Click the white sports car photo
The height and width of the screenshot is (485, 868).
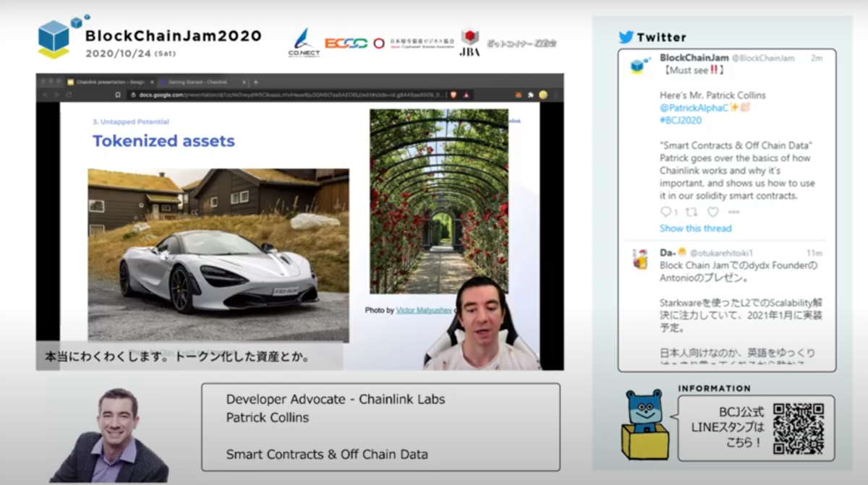218,255
